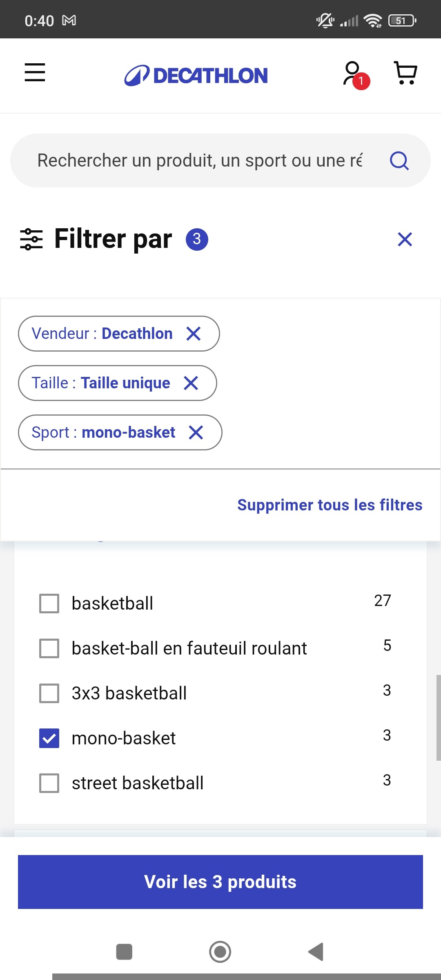Enable basket-ball en fauteuil roulant filter
Screen dimensions: 441x980
pyautogui.click(x=49, y=648)
